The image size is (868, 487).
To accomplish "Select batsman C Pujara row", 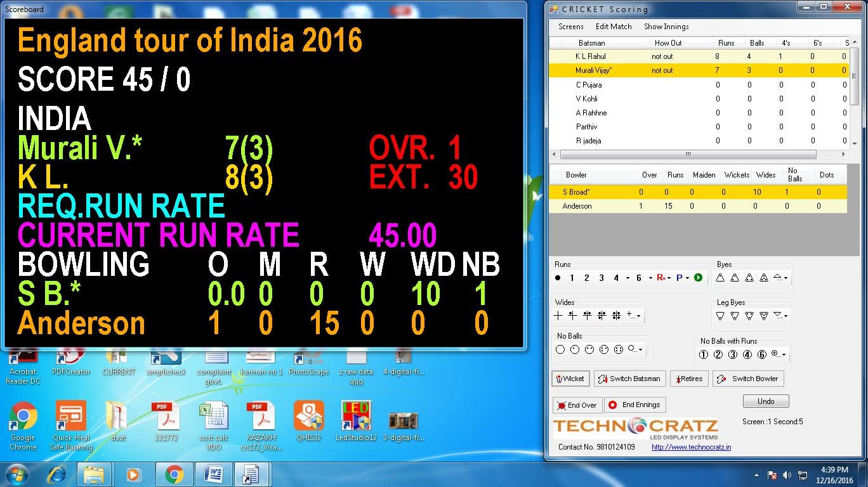I will [x=699, y=84].
